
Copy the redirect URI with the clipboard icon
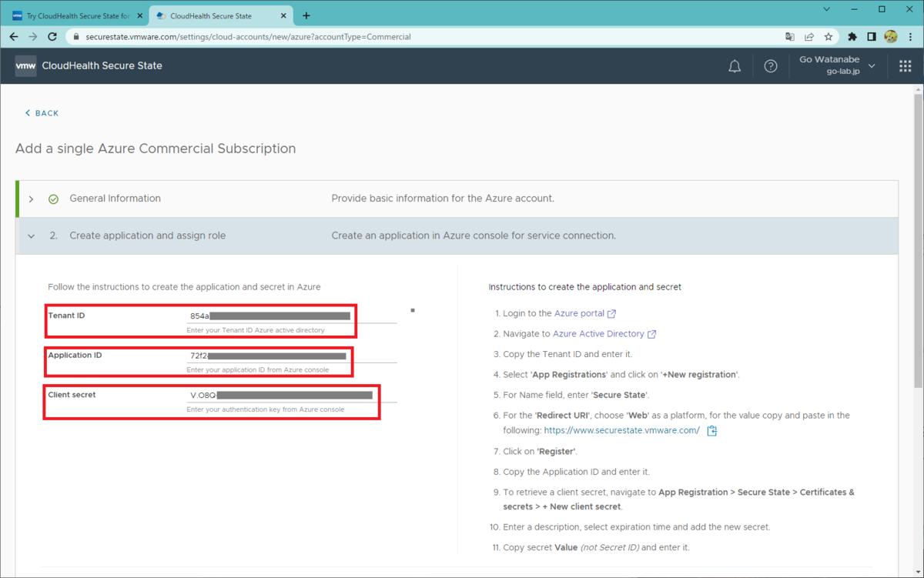click(x=712, y=431)
